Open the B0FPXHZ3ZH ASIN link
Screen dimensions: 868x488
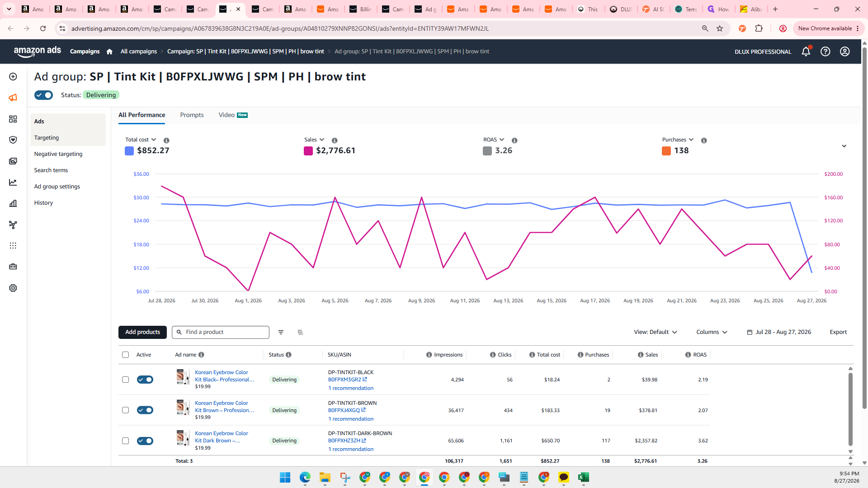(x=344, y=441)
